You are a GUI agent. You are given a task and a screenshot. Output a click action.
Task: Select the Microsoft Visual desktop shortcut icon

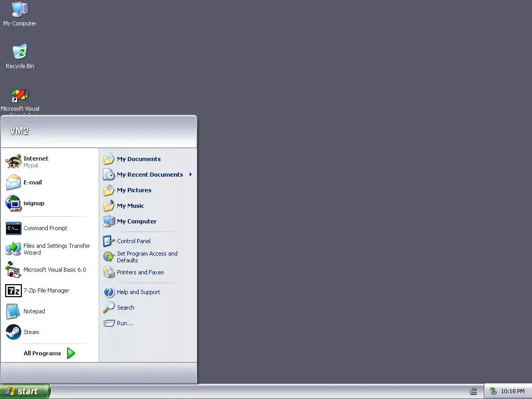(20, 96)
